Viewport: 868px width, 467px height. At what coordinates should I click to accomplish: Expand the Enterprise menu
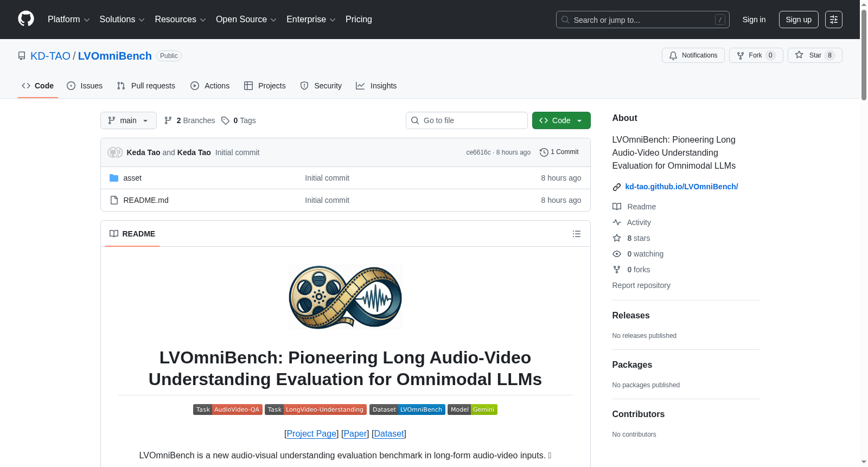pos(311,20)
